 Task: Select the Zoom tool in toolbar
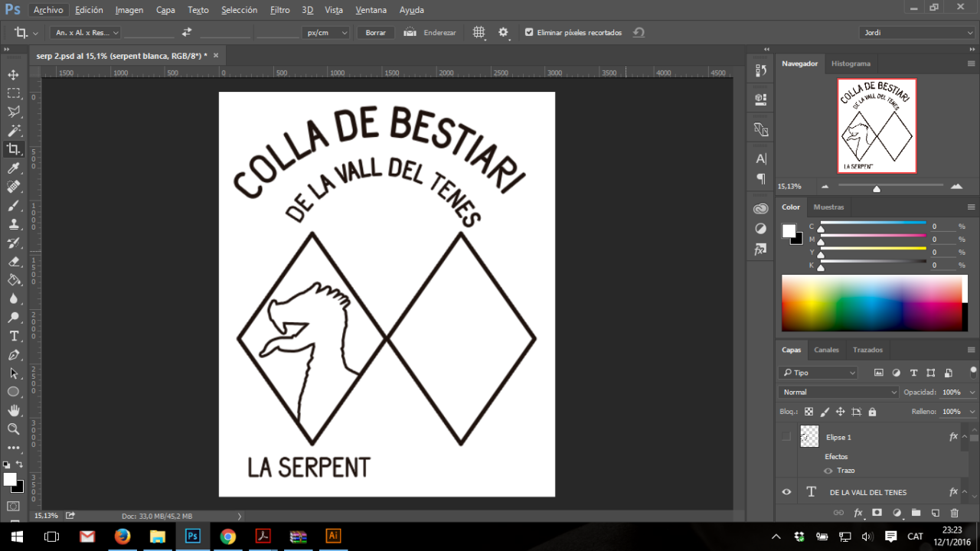click(x=13, y=429)
